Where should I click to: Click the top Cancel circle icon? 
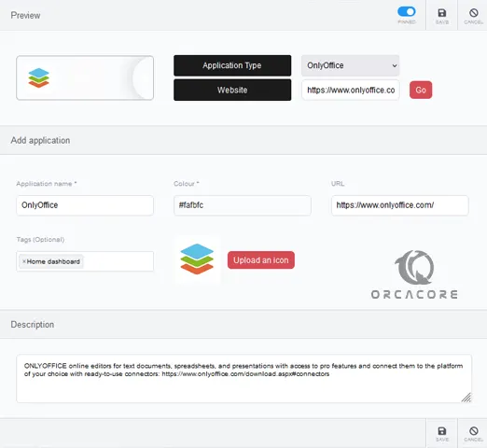pos(474,13)
